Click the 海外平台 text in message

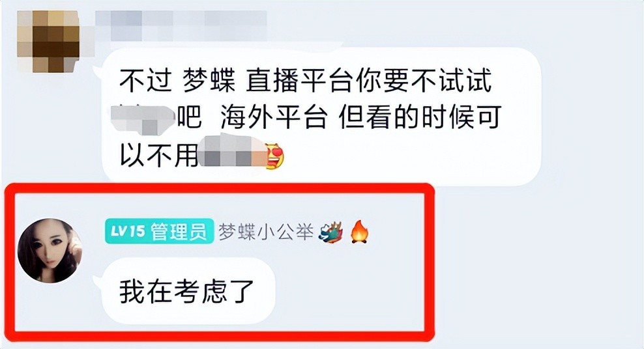pyautogui.click(x=274, y=117)
